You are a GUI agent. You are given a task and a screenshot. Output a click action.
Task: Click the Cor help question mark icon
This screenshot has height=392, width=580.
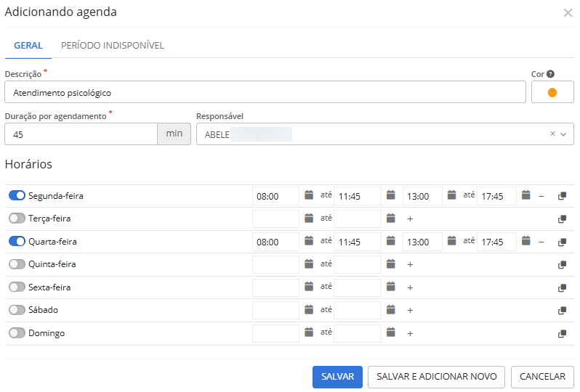[x=550, y=74]
